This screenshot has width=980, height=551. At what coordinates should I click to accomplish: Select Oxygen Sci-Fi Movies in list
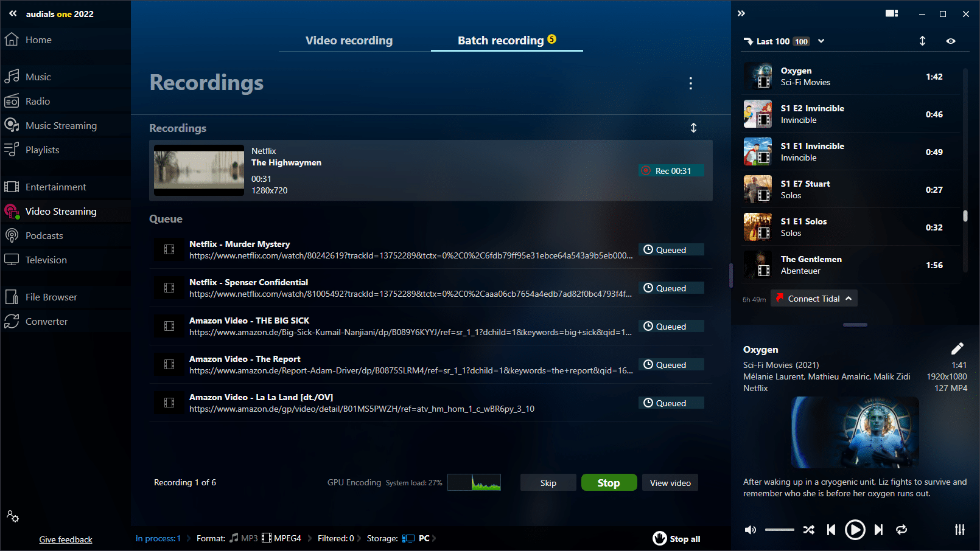pyautogui.click(x=851, y=77)
